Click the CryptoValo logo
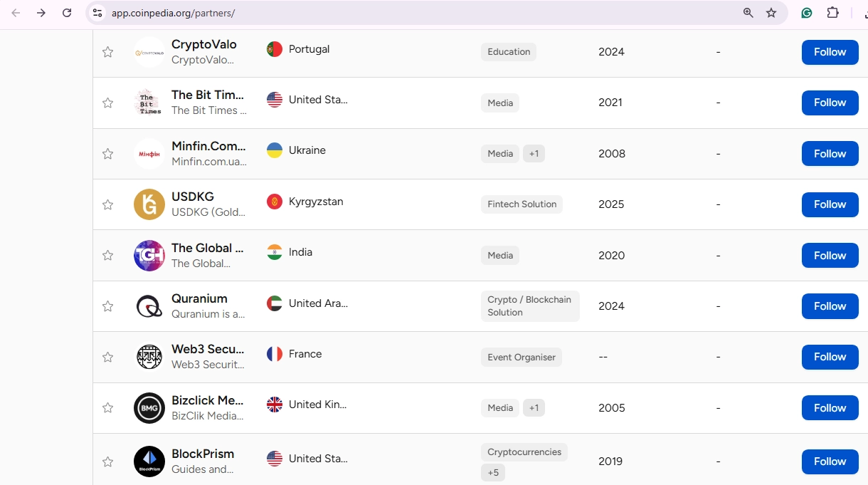The image size is (868, 485). click(x=149, y=52)
